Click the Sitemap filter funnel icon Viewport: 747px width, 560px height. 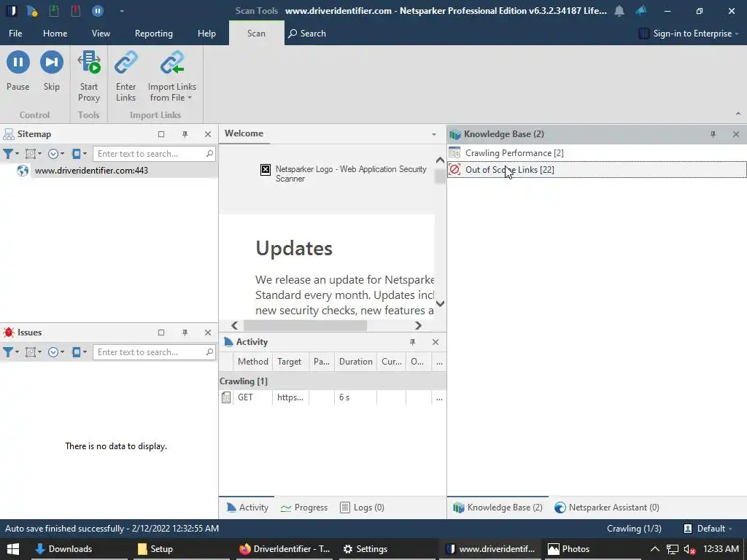[x=9, y=154]
